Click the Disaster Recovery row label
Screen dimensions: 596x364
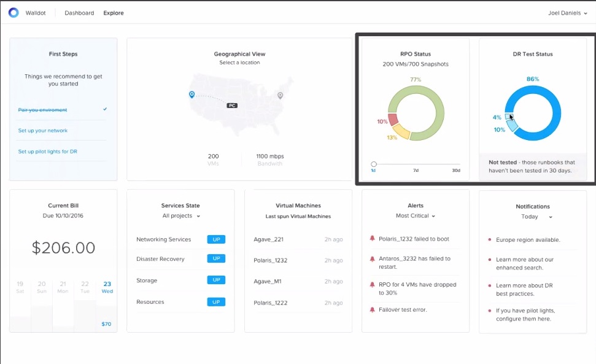[x=160, y=259]
